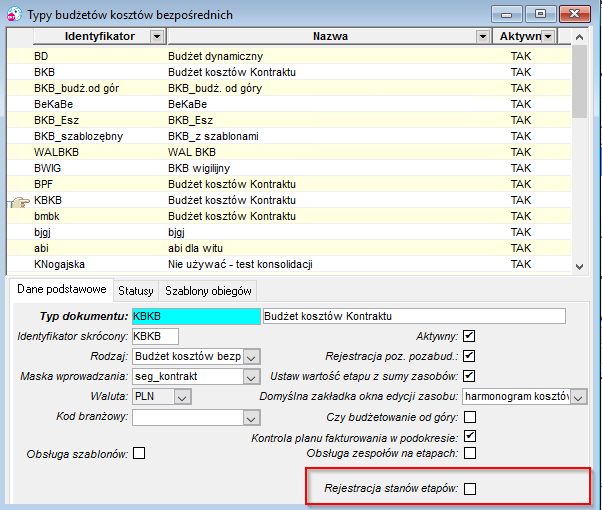The height and width of the screenshot is (510, 602).
Task: Toggle Kontrola planu fakturowania w podokresie checkbox
Action: click(x=470, y=436)
